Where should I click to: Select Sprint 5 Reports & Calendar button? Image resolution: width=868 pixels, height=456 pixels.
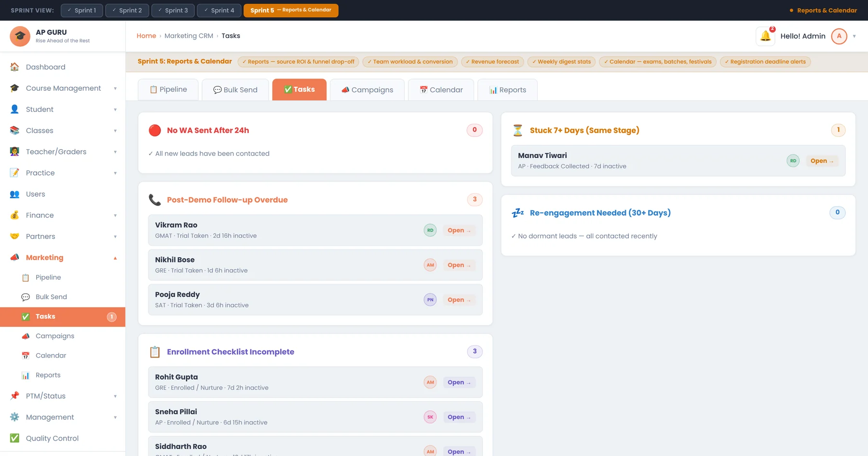click(291, 10)
